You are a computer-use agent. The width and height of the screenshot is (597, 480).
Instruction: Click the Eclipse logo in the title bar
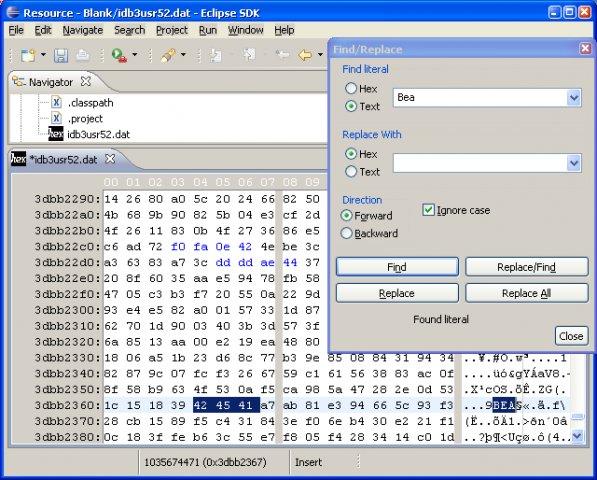point(13,13)
